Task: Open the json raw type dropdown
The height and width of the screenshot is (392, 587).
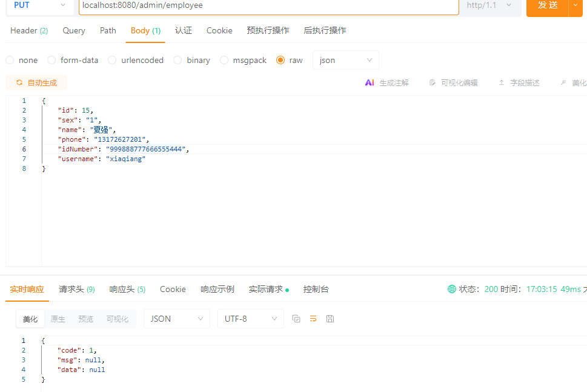Action: [345, 60]
